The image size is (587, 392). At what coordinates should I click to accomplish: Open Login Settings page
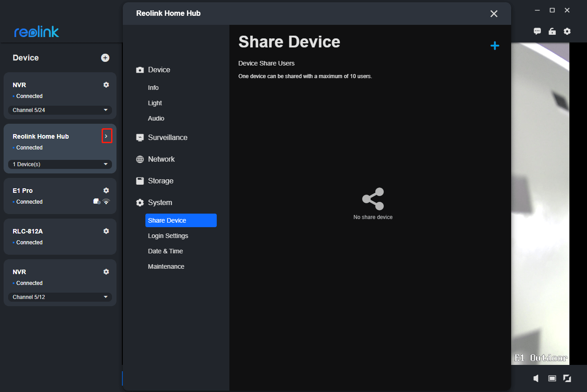(x=168, y=236)
